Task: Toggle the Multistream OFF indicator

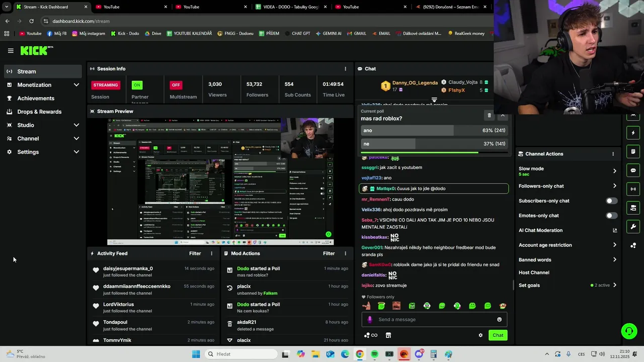Action: [176, 85]
